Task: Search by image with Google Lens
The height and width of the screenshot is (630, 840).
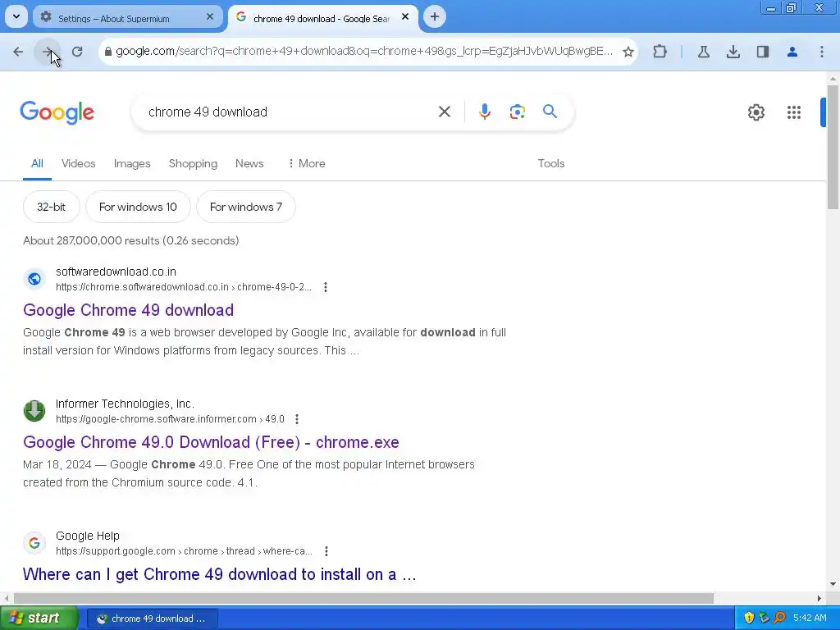Action: pos(517,112)
